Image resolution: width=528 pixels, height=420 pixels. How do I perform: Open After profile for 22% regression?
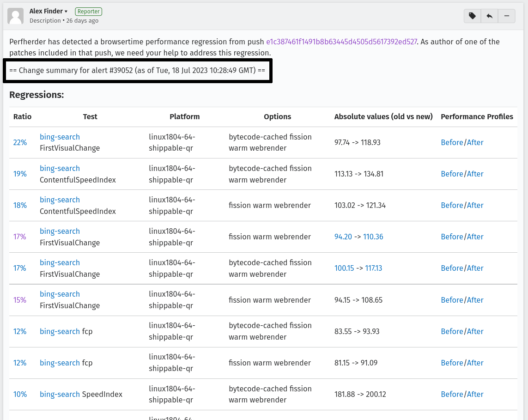pos(475,142)
